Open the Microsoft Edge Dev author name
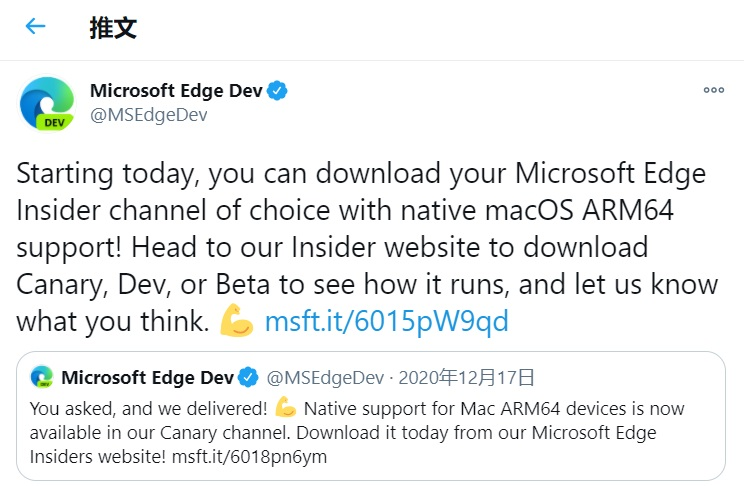744x486 pixels. [x=176, y=91]
